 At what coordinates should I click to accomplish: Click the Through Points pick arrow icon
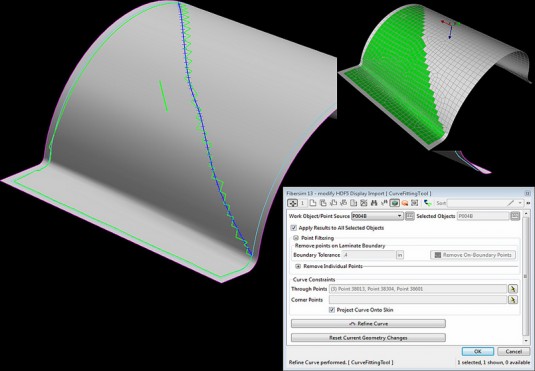tap(512, 289)
